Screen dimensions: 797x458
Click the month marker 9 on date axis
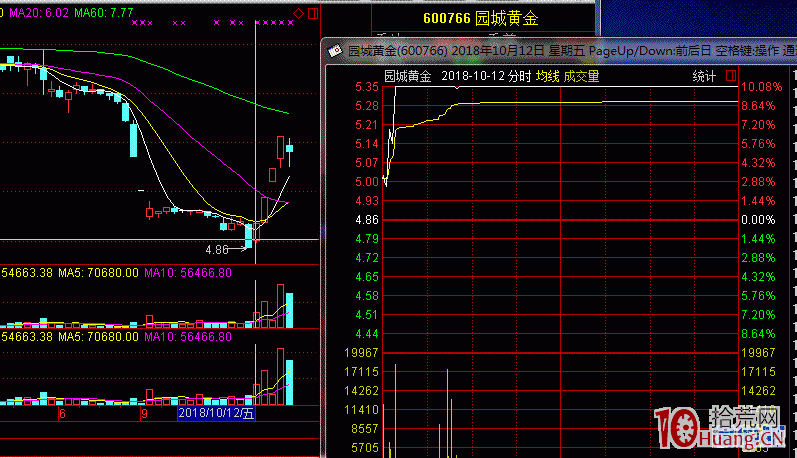pyautogui.click(x=144, y=413)
